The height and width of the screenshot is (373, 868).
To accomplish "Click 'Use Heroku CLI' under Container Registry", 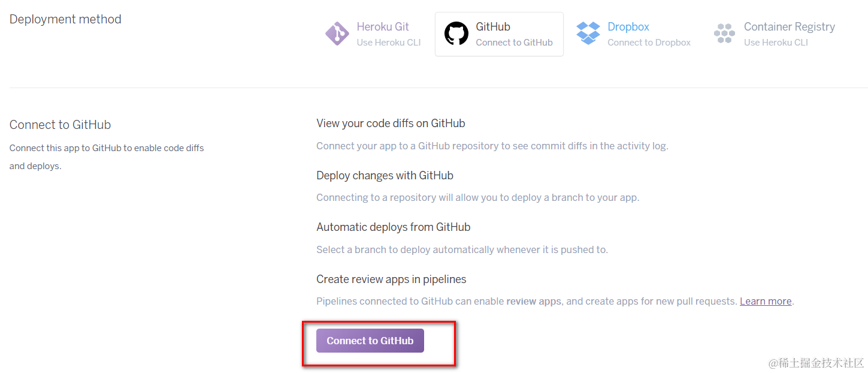I will [776, 43].
